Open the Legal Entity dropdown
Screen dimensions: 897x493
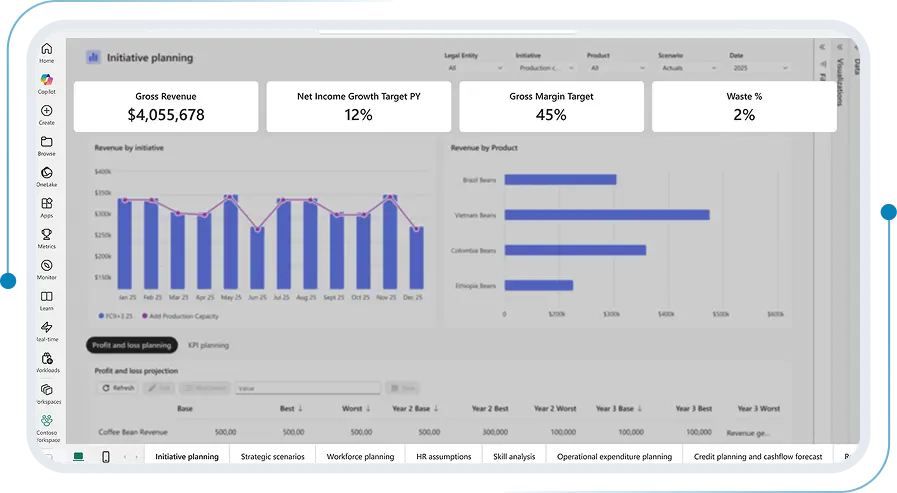[x=474, y=68]
